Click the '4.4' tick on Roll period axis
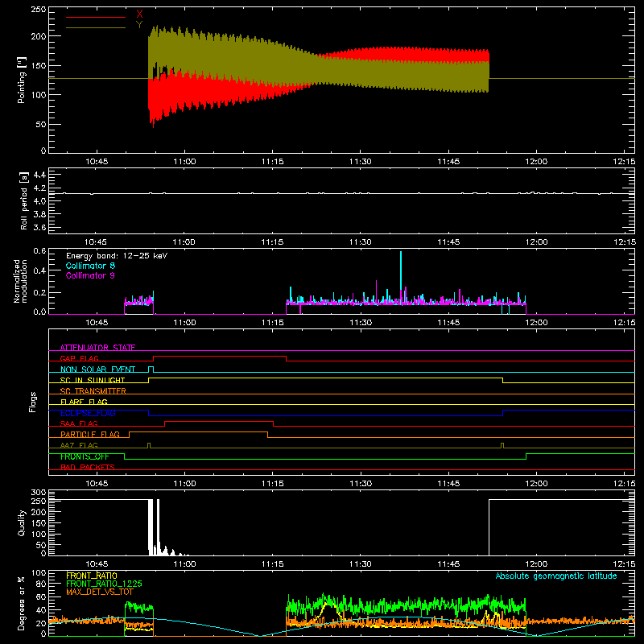The height and width of the screenshot is (644, 644). click(39, 175)
